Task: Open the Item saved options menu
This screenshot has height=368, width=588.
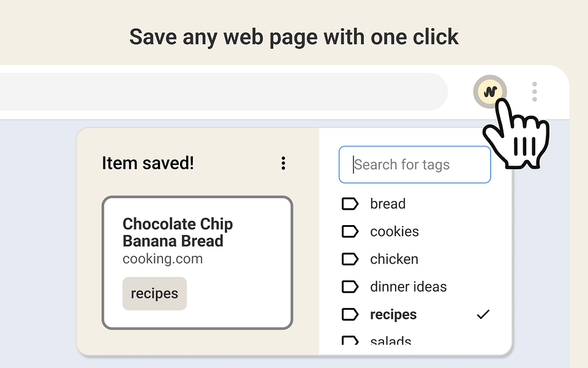Action: pos(283,163)
